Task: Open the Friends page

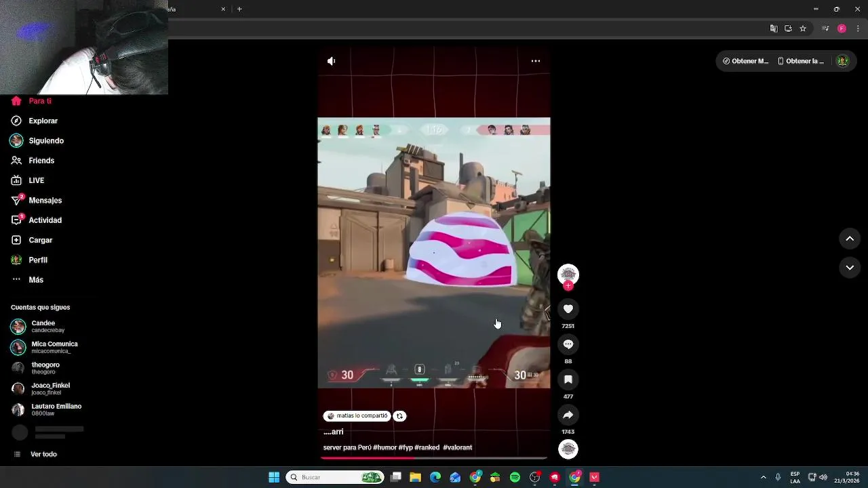Action: click(x=33, y=161)
